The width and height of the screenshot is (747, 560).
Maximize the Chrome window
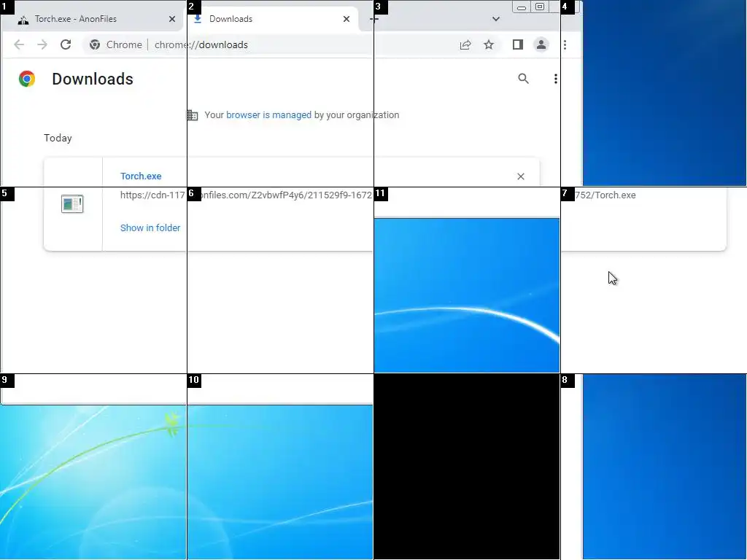pyautogui.click(x=540, y=7)
